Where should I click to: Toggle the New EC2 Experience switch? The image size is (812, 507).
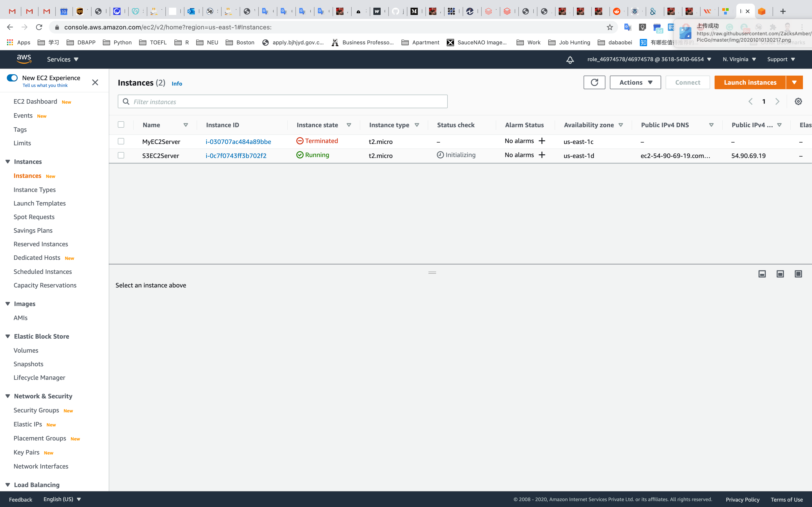click(x=12, y=78)
